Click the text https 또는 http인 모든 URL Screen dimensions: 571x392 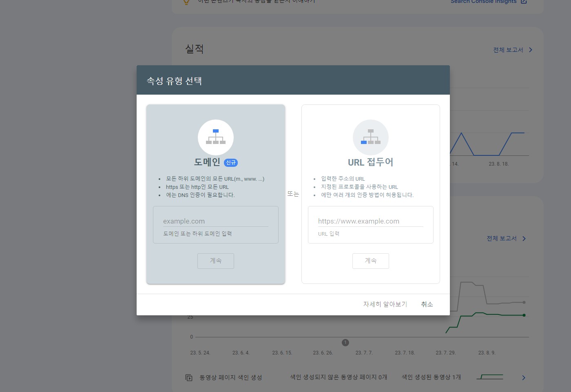click(x=197, y=187)
